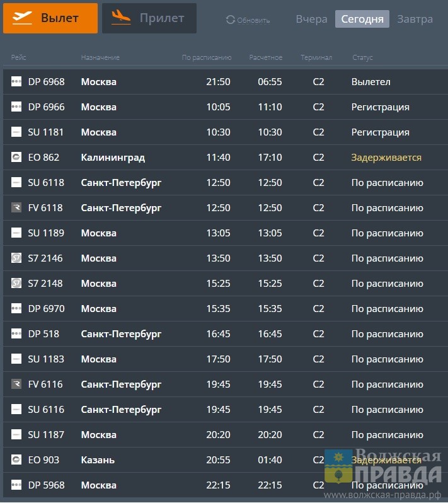Click the airline logo next to EO 862
Screen dimensions: 448x503
[16, 158]
